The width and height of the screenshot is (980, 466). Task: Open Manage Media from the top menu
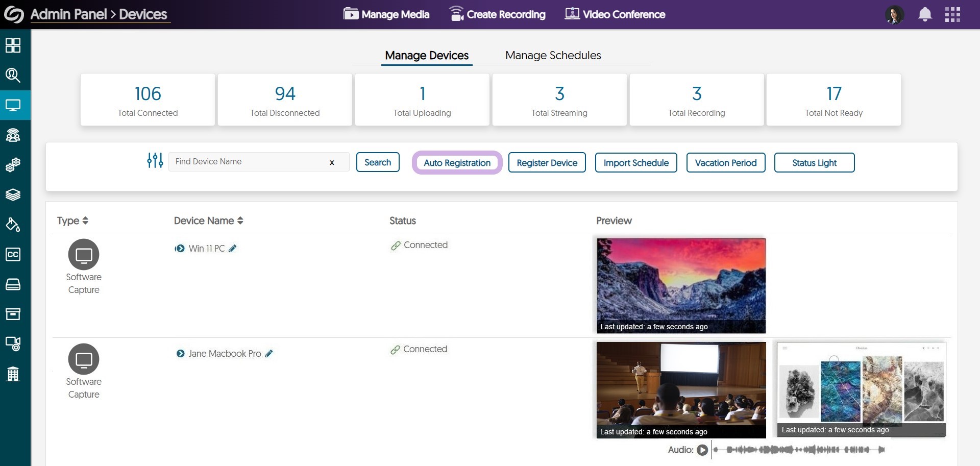(x=386, y=14)
